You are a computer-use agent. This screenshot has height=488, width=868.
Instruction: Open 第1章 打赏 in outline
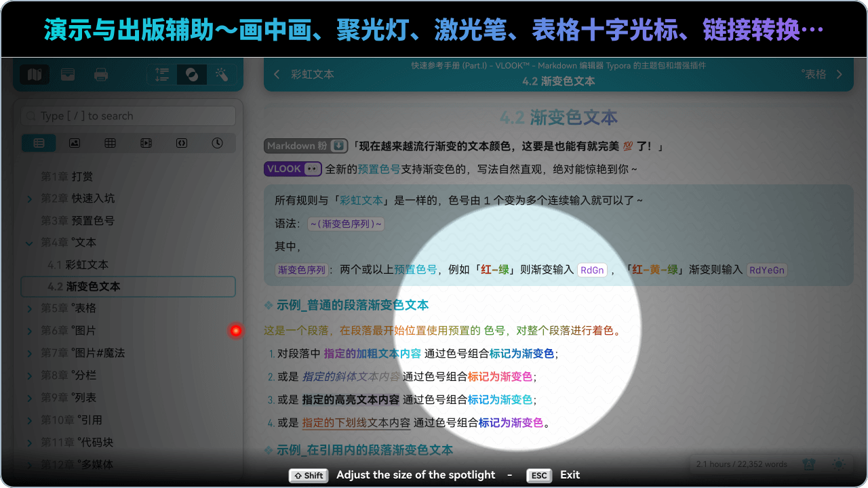[x=66, y=176]
